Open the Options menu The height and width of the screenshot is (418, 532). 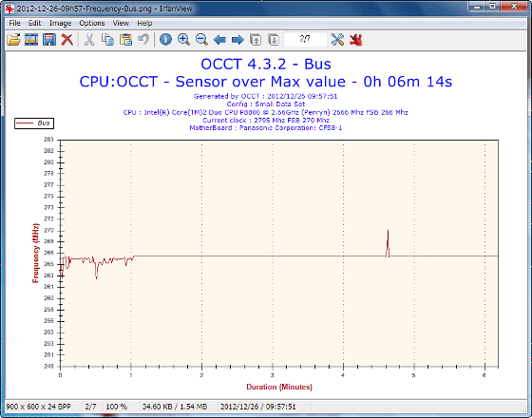click(91, 23)
